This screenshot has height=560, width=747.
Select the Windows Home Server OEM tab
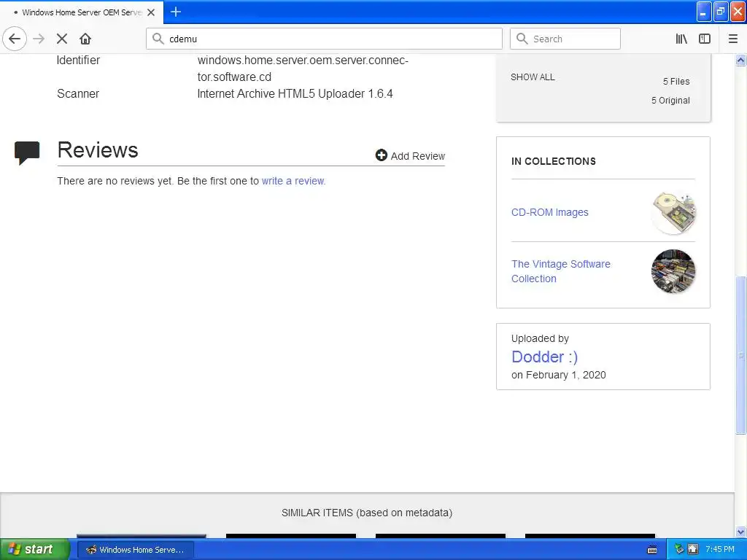tap(82, 12)
